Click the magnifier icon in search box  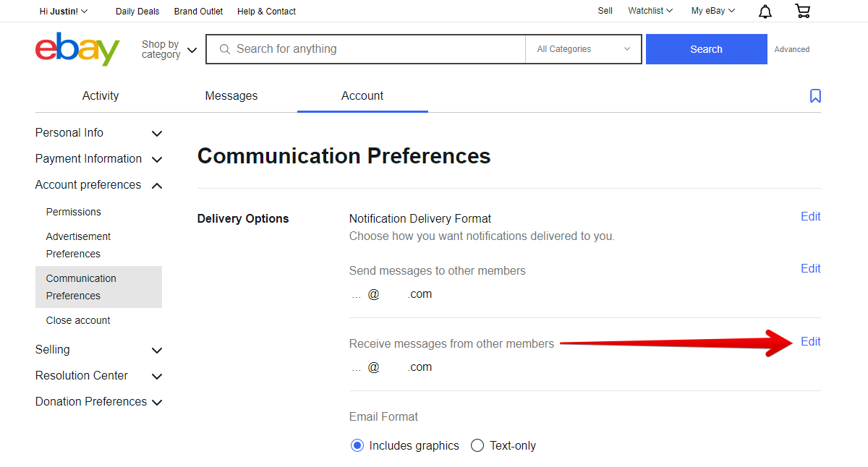[224, 49]
